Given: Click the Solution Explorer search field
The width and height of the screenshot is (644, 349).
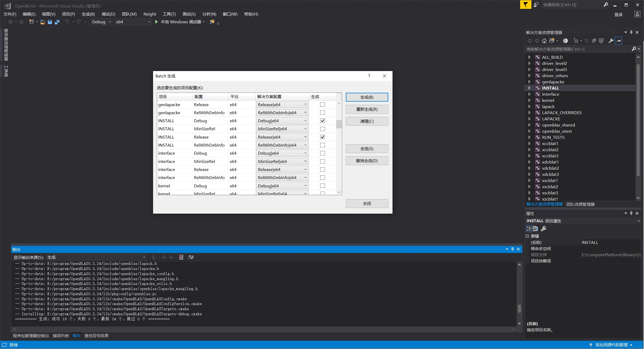Looking at the screenshot, I should click(x=578, y=49).
